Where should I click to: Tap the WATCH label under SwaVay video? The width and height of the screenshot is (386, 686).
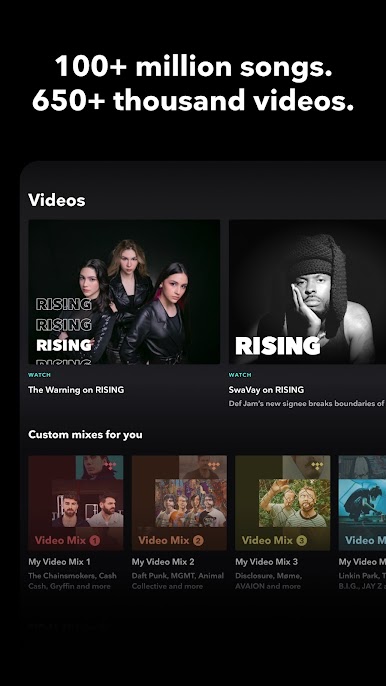click(240, 375)
